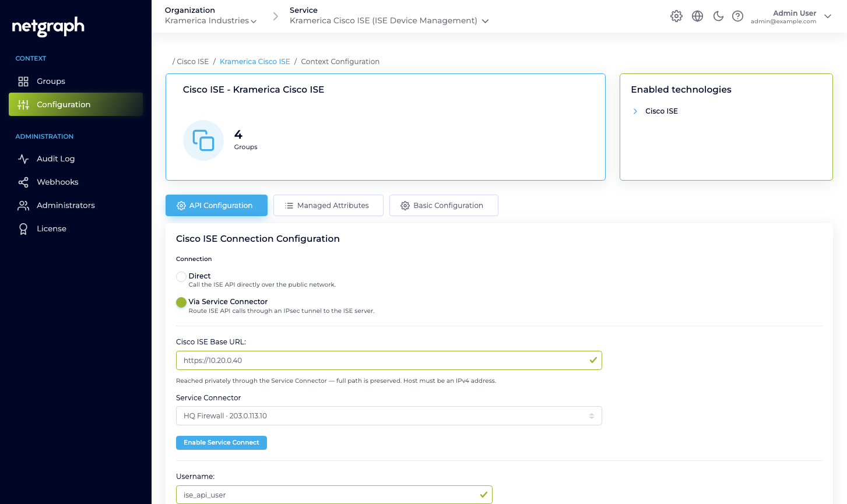
Task: Toggle dark mode moon icon
Action: 718,16
